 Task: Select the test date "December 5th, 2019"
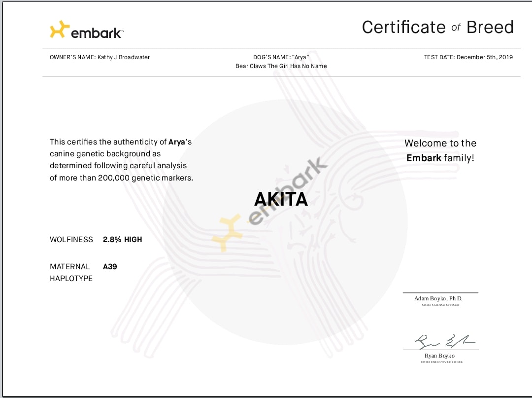coord(485,57)
